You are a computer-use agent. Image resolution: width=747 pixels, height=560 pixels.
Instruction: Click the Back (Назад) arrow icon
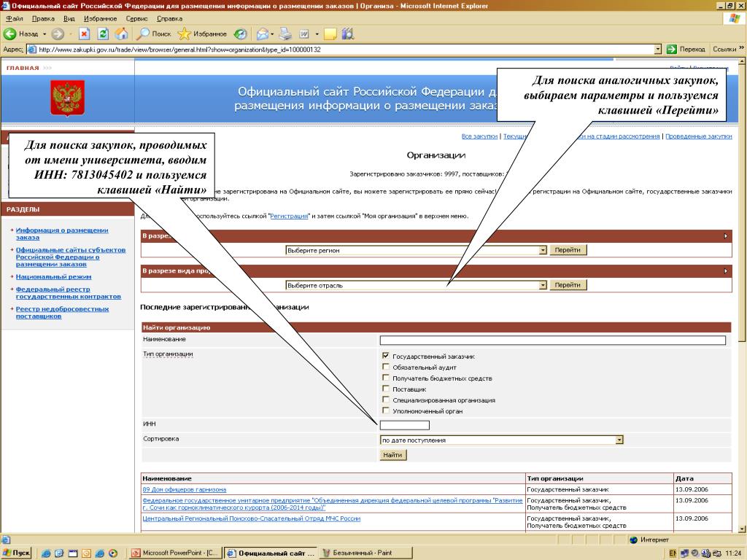click(9, 34)
